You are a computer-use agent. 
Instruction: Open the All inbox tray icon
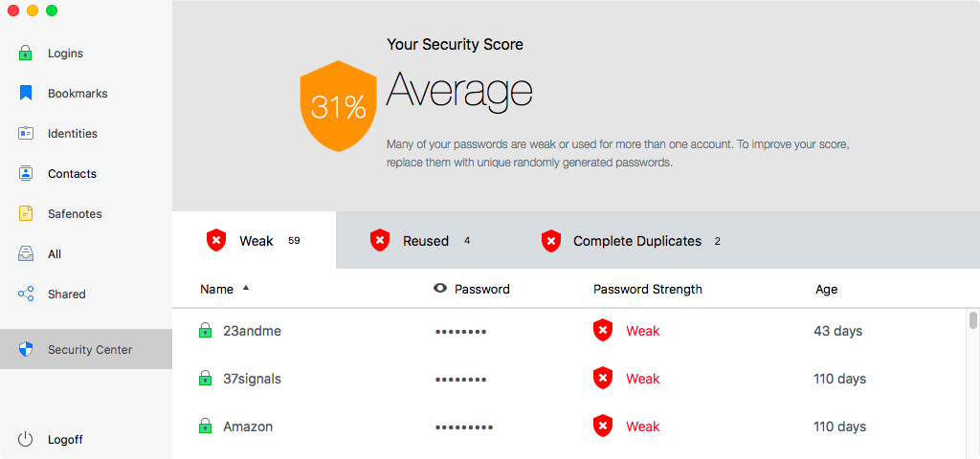[26, 253]
